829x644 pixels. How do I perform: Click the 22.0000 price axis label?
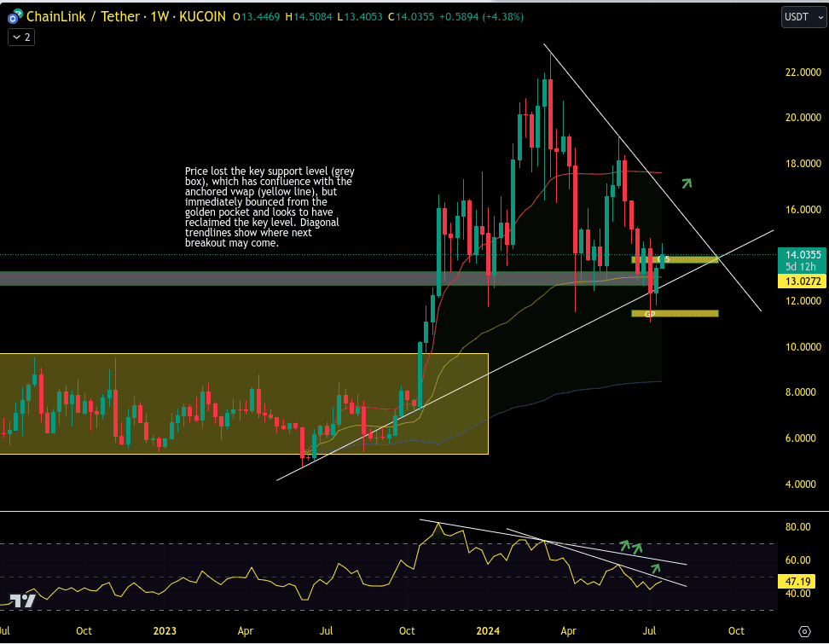click(803, 72)
